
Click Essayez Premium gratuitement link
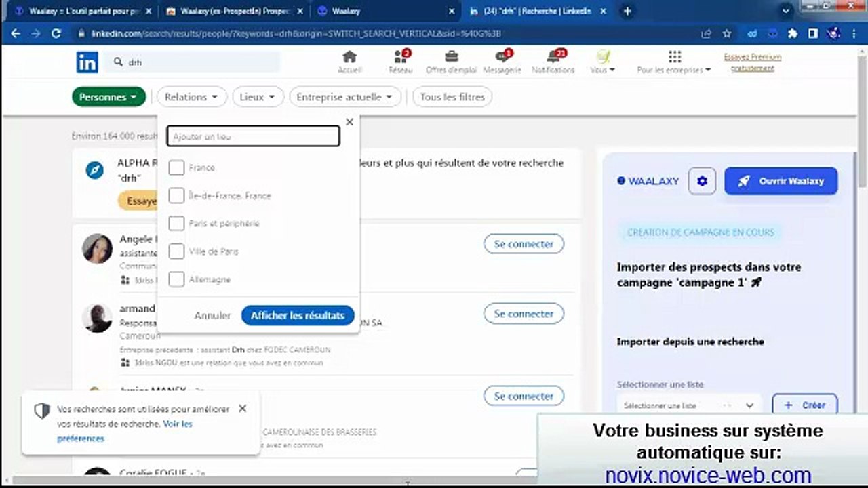753,62
